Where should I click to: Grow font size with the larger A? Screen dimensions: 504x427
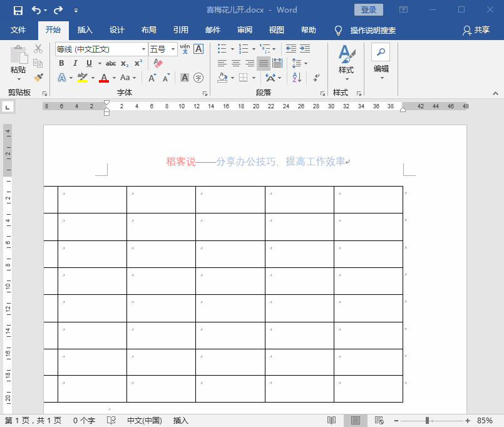pos(152,78)
